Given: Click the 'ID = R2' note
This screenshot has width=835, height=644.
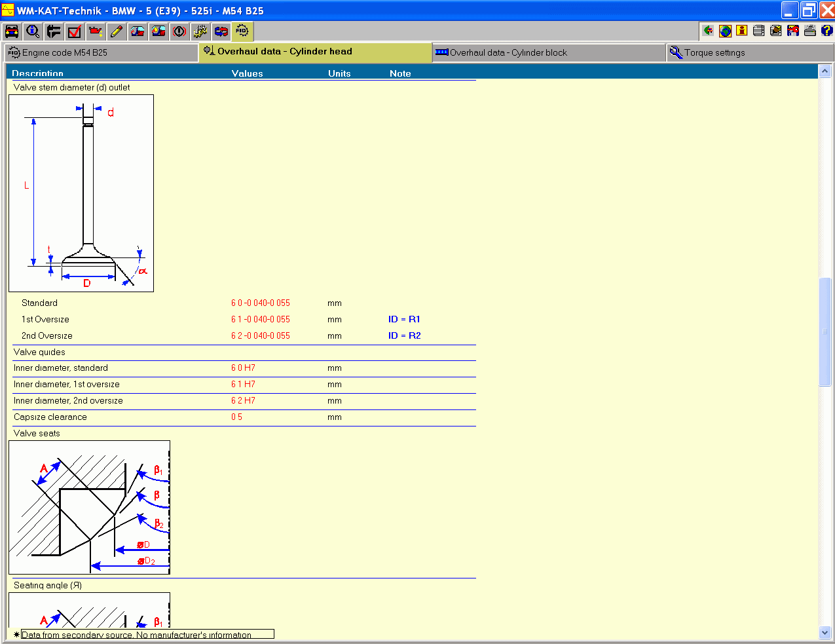Looking at the screenshot, I should (404, 335).
